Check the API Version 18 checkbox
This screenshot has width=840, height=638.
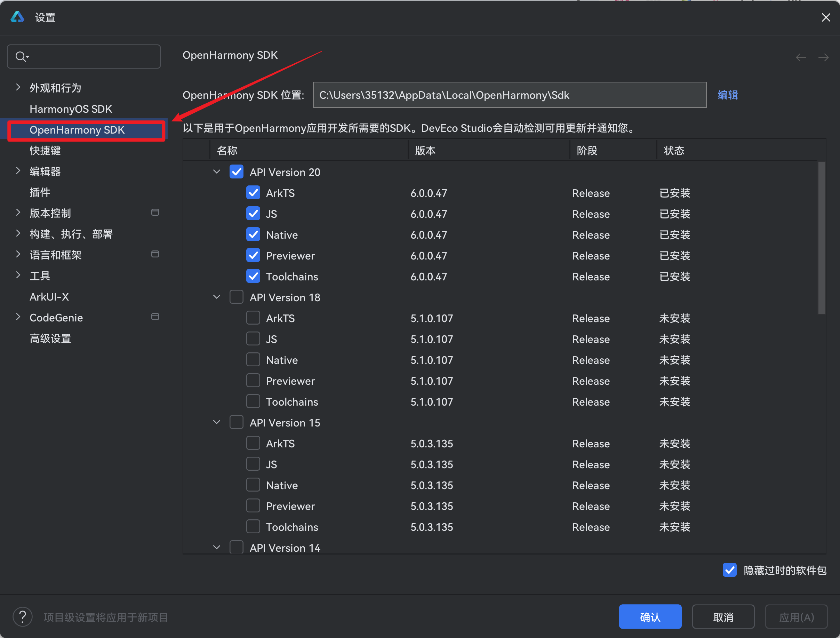click(237, 297)
